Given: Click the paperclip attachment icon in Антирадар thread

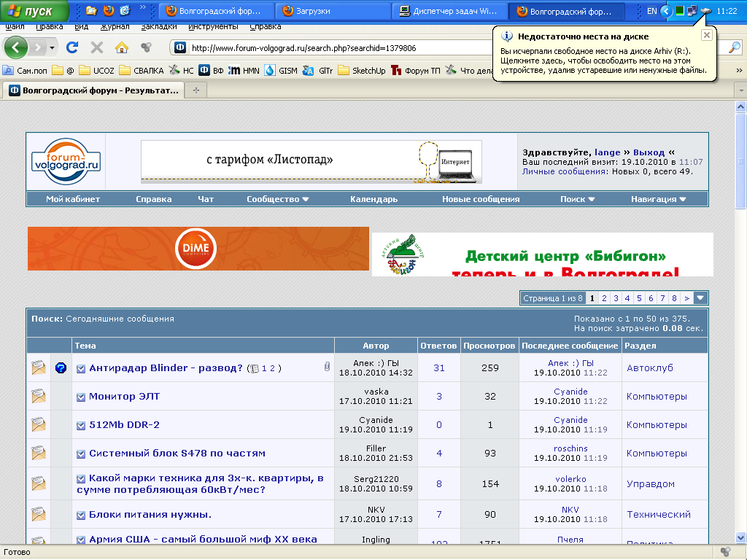Looking at the screenshot, I should (327, 367).
